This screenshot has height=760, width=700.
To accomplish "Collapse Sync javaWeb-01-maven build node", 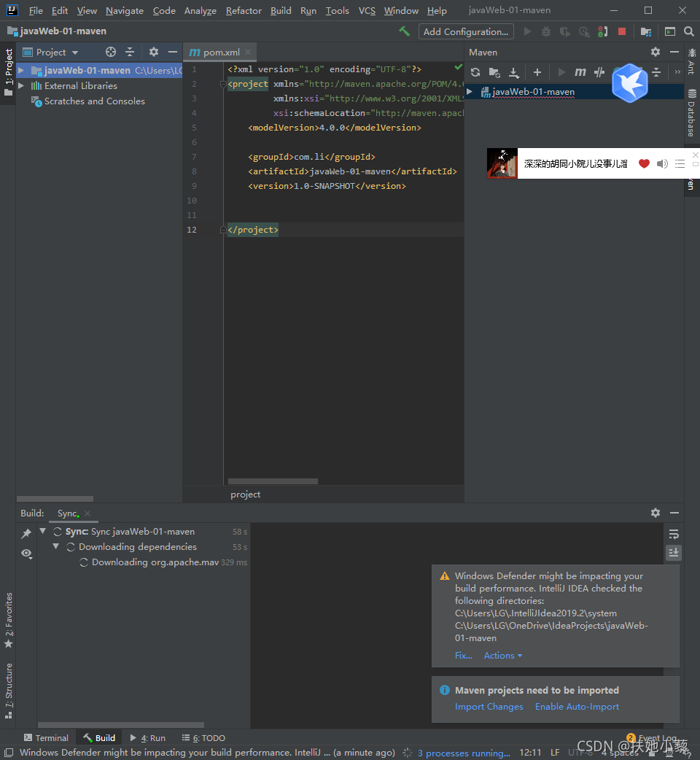I will (43, 531).
